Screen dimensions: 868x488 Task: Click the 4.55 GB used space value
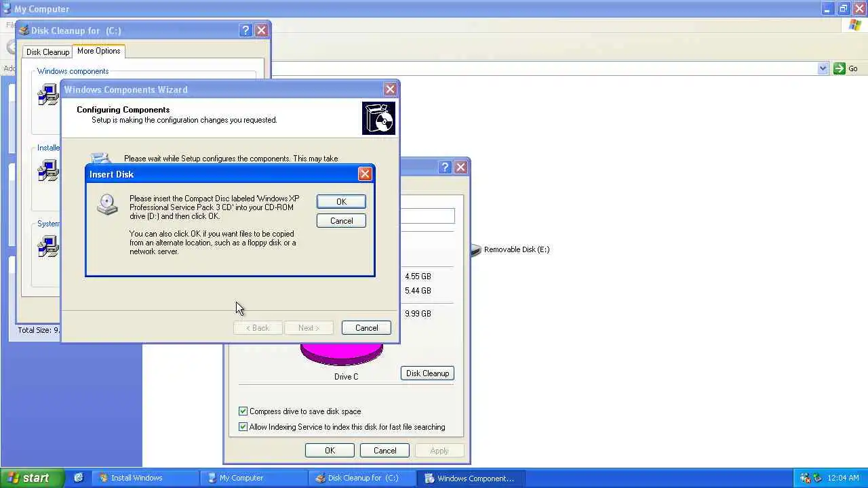(x=418, y=277)
